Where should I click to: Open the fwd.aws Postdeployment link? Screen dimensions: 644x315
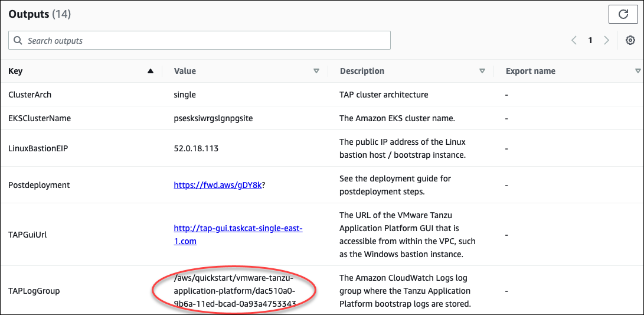click(x=217, y=185)
